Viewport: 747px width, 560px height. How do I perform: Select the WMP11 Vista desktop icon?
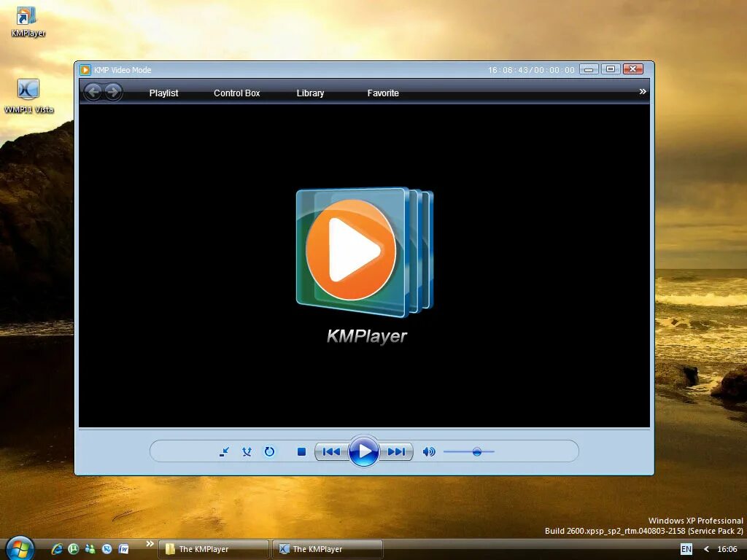coord(28,96)
